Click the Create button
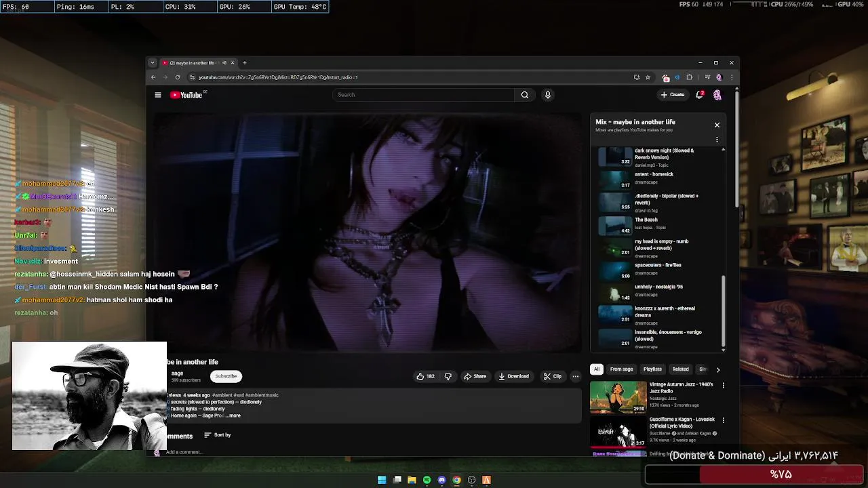868x488 pixels. click(673, 95)
